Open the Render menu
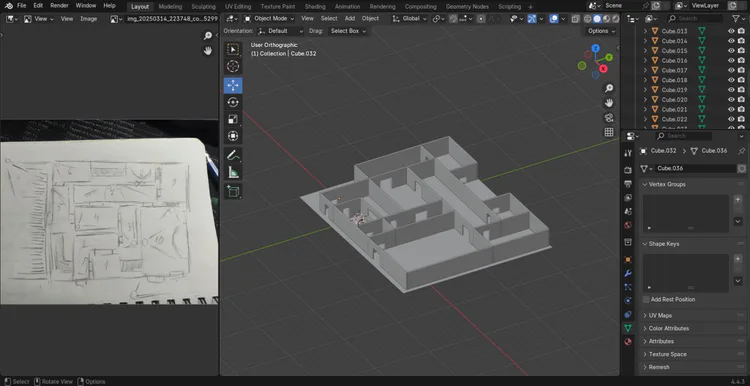Viewport: 750px width, 386px height. click(59, 6)
